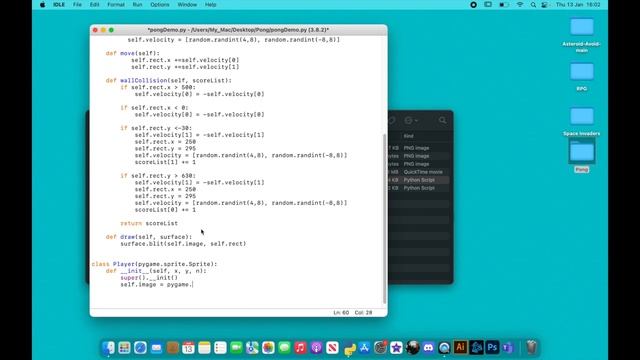The width and height of the screenshot is (640, 360).
Task: Open Launchpad in the dock
Action: coord(124,348)
